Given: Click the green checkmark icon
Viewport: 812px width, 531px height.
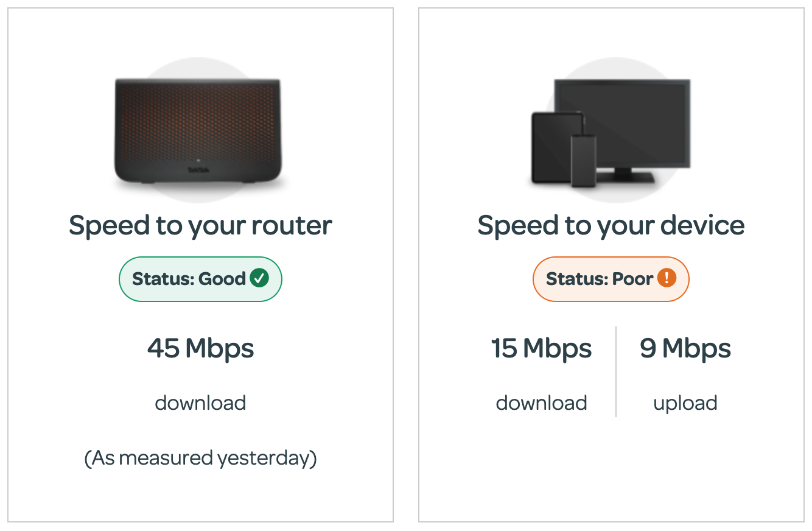Looking at the screenshot, I should coord(261,278).
